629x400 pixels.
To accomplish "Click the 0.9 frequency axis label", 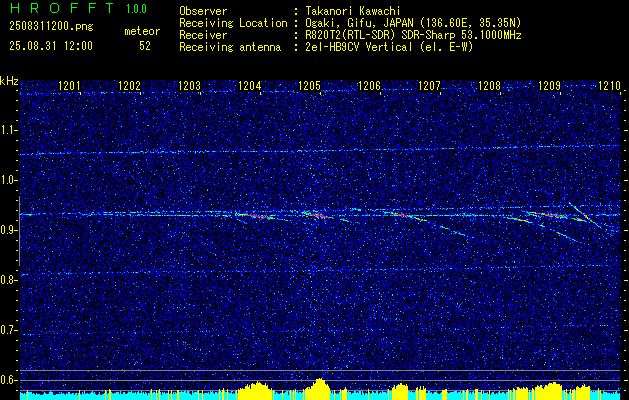I will pos(8,230).
